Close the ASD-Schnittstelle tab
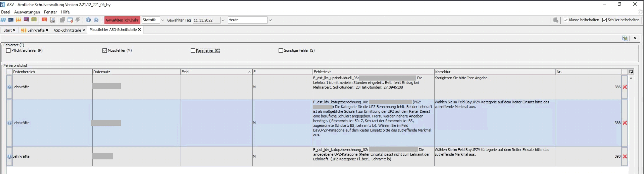The width and height of the screenshot is (644, 174). tap(84, 30)
